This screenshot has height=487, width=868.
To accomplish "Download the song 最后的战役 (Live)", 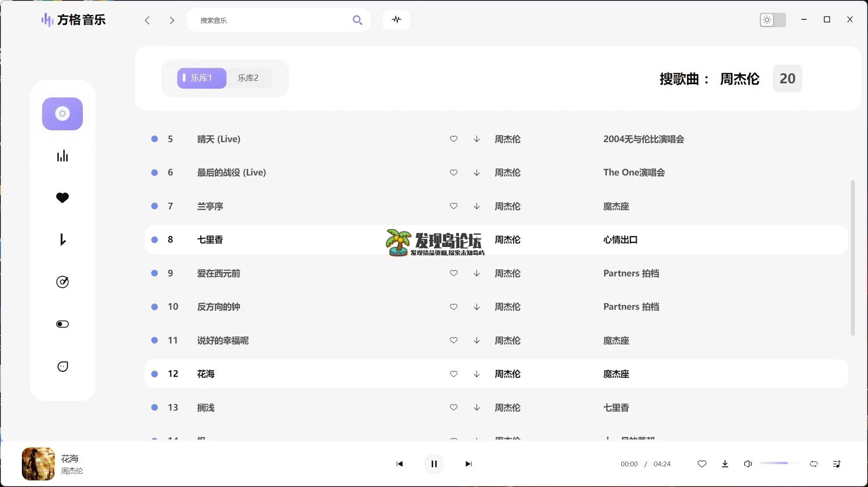I will [477, 172].
